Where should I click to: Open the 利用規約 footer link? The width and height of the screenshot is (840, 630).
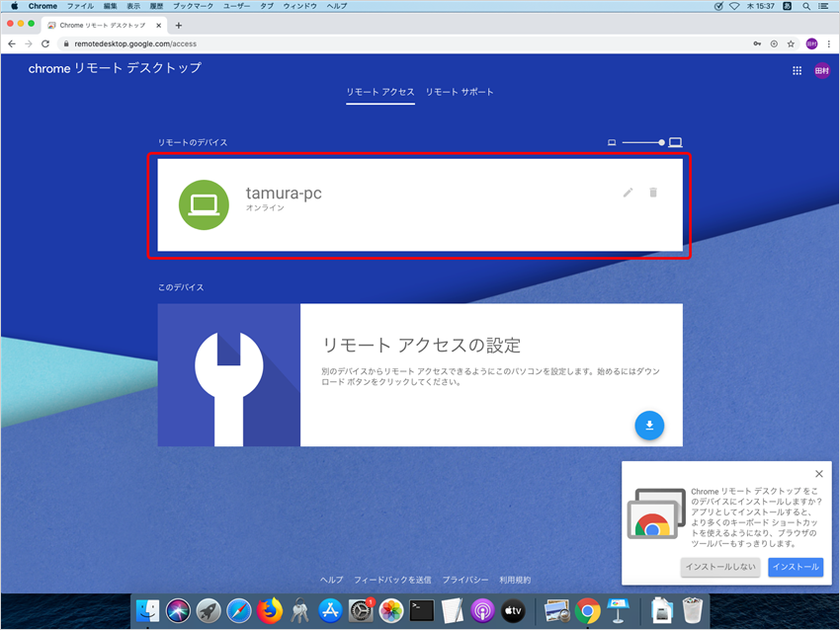pos(515,580)
